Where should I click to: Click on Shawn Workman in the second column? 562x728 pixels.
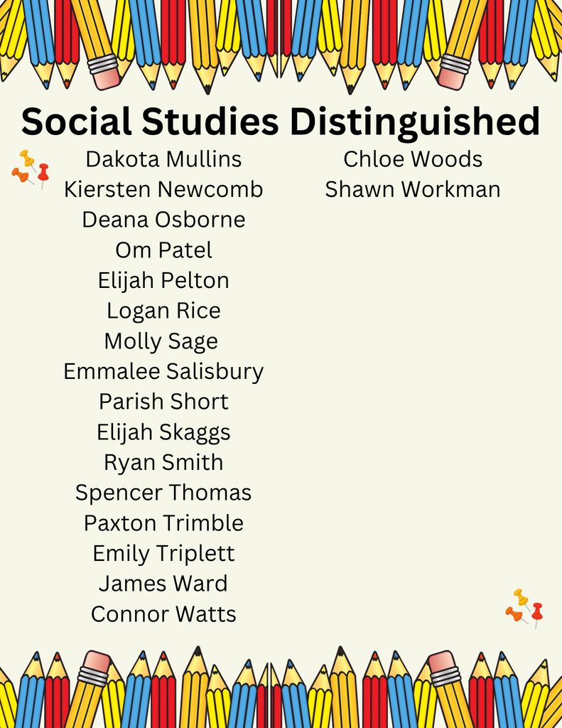coord(413,190)
